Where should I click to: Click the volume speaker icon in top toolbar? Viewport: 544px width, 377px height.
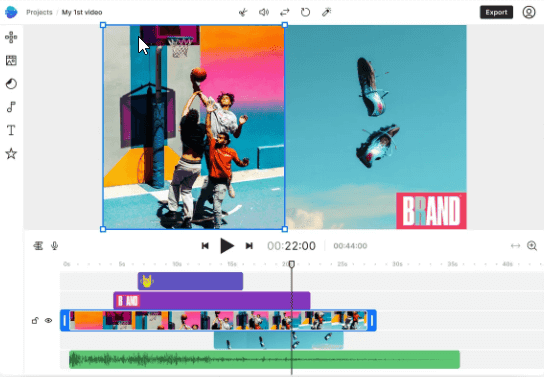click(x=264, y=12)
